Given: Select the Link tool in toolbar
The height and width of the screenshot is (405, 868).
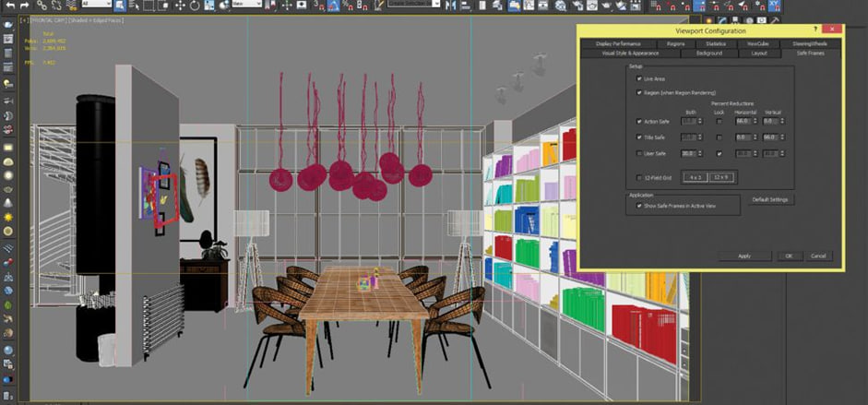Looking at the screenshot, I should click(x=43, y=5).
